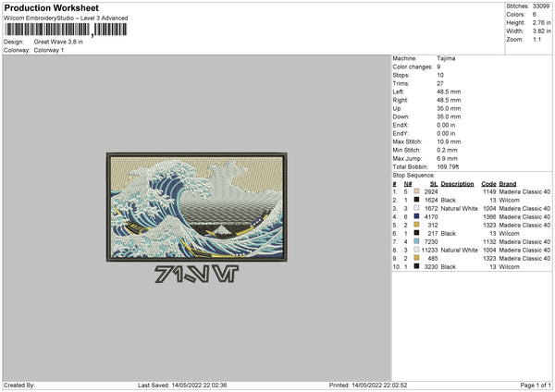This screenshot has width=555, height=392.
Task: Click stitch count 312 in stop 5
Action: 433,225
